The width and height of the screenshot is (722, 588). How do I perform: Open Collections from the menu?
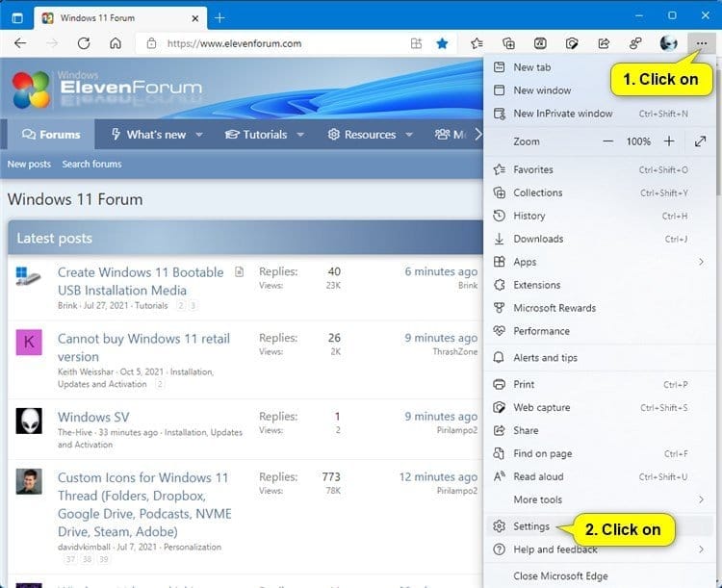point(600,192)
